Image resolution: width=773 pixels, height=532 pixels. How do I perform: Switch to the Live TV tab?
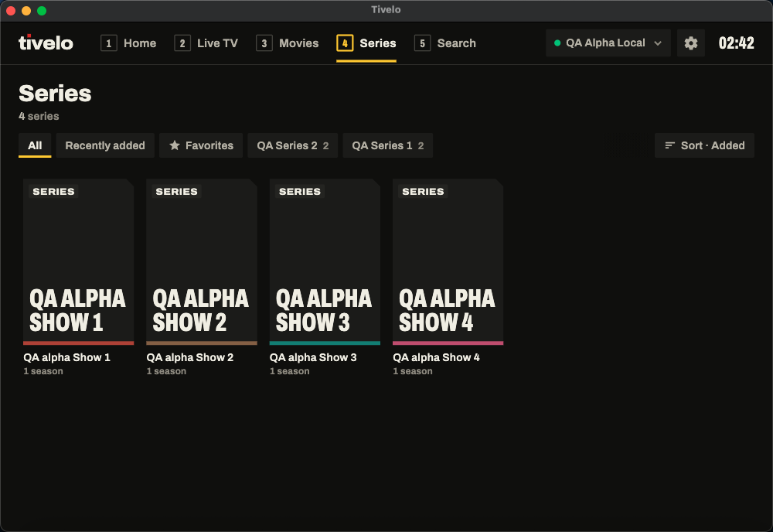206,43
